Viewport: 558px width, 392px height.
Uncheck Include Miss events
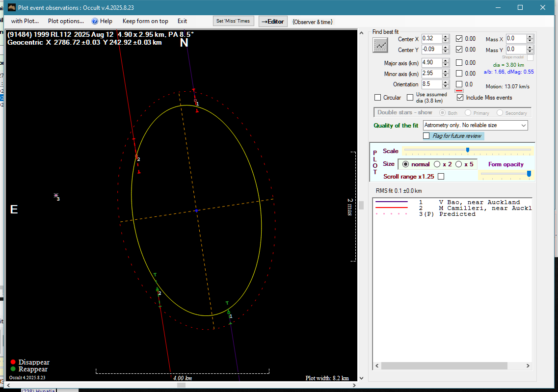[460, 98]
